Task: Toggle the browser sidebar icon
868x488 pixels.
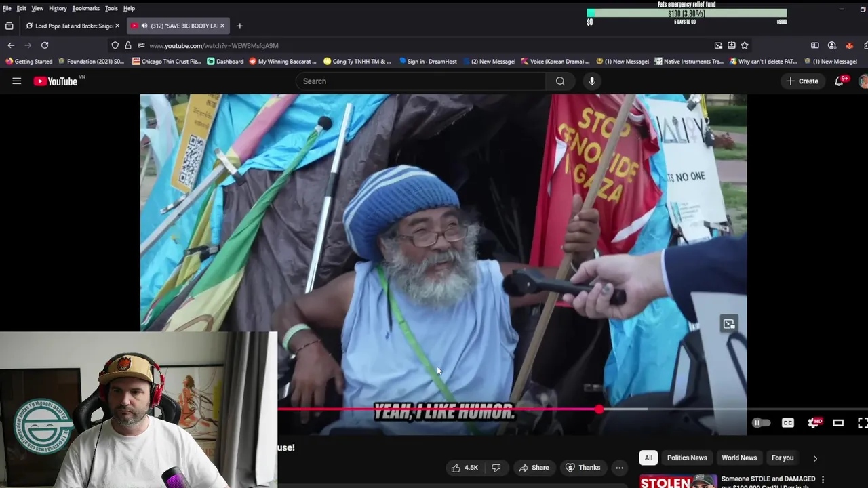Action: 815,45
